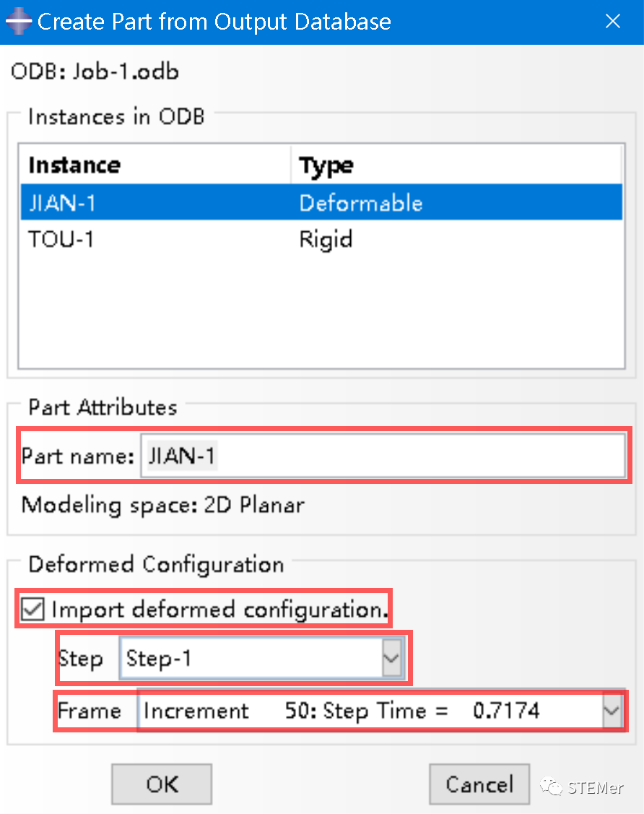Focus the Part name text field

click(383, 456)
